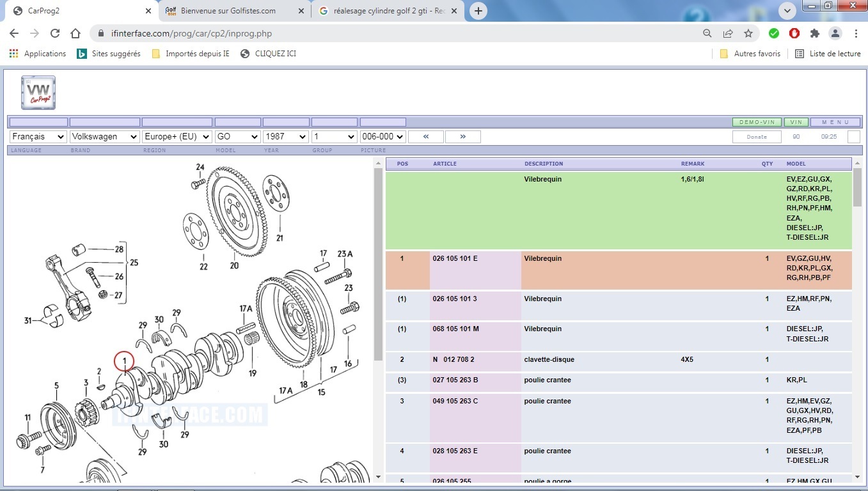Go to browser home page icon
Image resolution: width=868 pixels, height=491 pixels.
click(75, 33)
